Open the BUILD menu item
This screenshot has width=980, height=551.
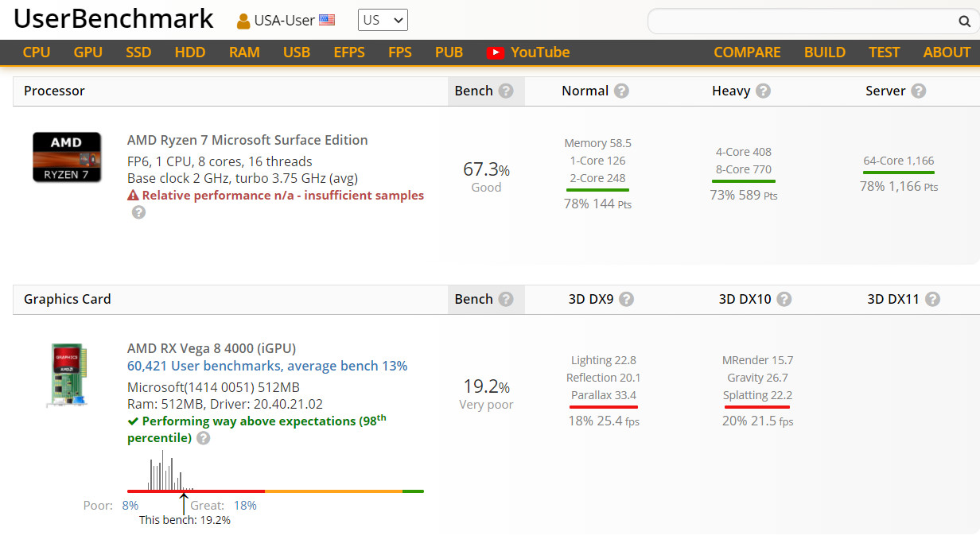pyautogui.click(x=824, y=52)
